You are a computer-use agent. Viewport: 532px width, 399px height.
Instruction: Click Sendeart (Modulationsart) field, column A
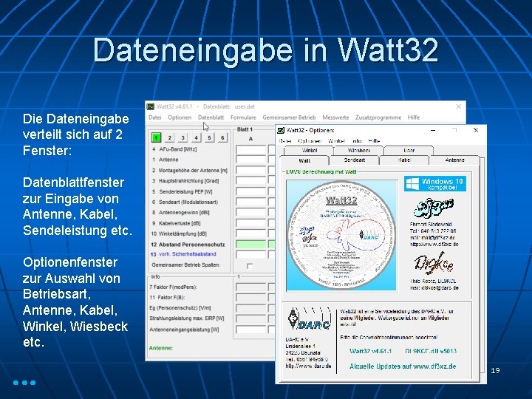pos(250,202)
